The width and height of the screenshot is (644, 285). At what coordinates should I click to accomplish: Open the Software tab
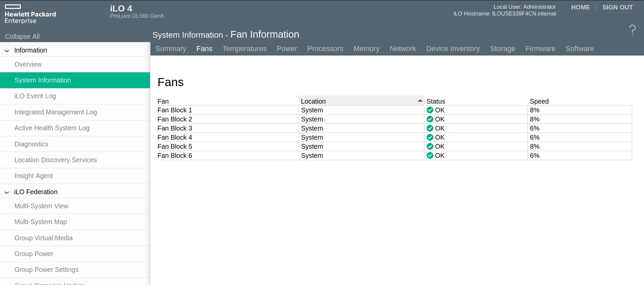click(580, 49)
